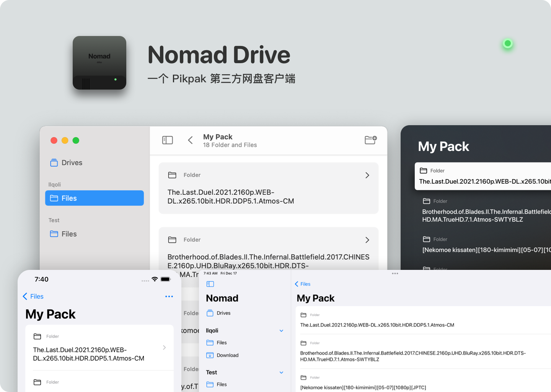This screenshot has width=551, height=392.
Task: Tap the folder icon on iPad's The.Last.Duel row
Action: (x=303, y=315)
